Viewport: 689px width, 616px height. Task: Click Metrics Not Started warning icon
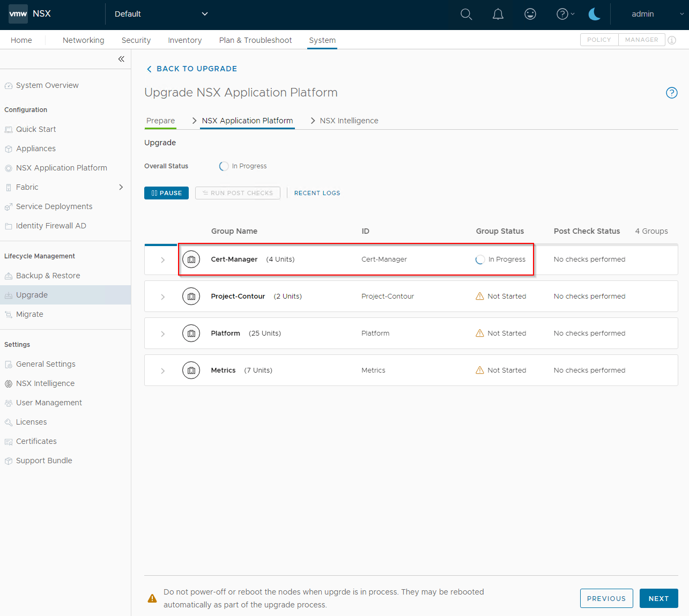pos(480,370)
